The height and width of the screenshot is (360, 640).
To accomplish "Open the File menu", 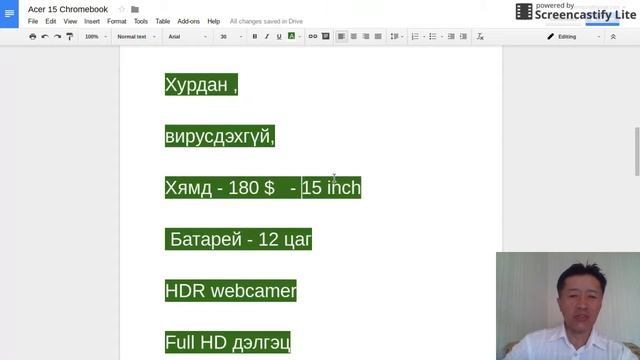I will click(x=33, y=21).
